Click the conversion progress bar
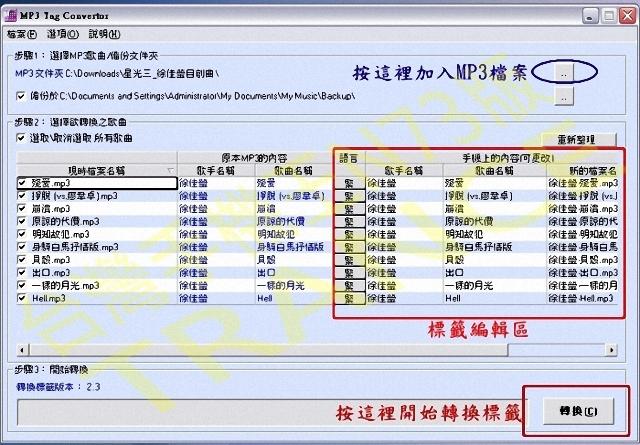This screenshot has height=445, width=640. [271, 413]
